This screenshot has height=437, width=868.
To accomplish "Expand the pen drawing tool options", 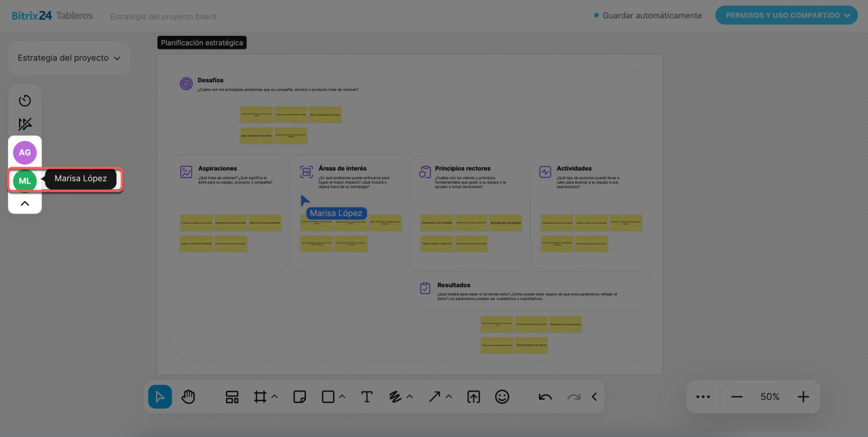I will 410,397.
